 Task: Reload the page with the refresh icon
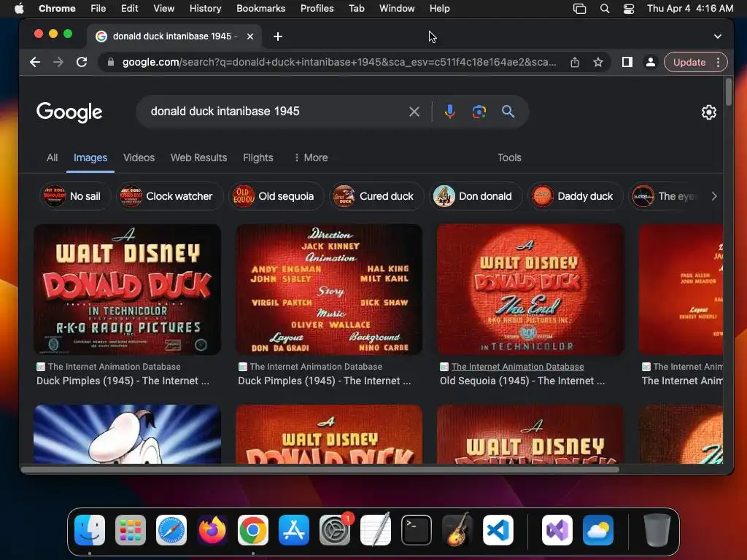(x=82, y=62)
